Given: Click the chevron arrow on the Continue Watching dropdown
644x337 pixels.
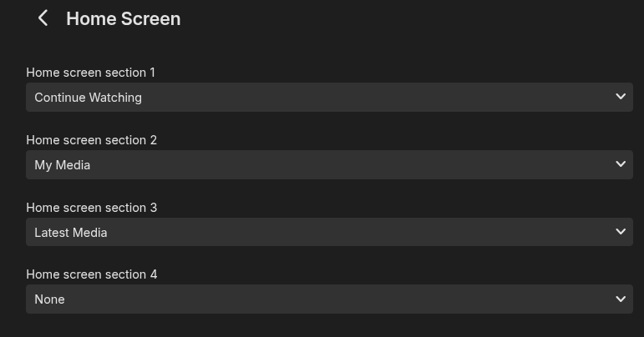Looking at the screenshot, I should [620, 97].
